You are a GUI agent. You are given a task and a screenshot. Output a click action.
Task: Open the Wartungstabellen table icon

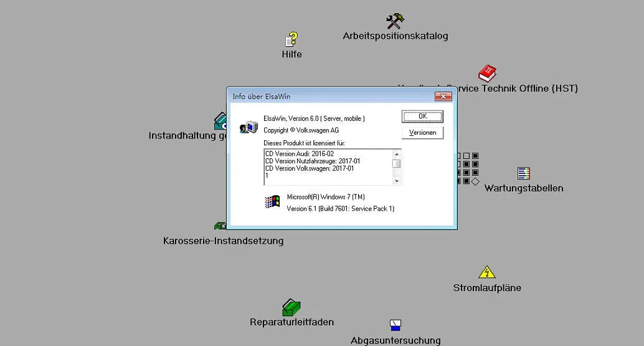(524, 173)
